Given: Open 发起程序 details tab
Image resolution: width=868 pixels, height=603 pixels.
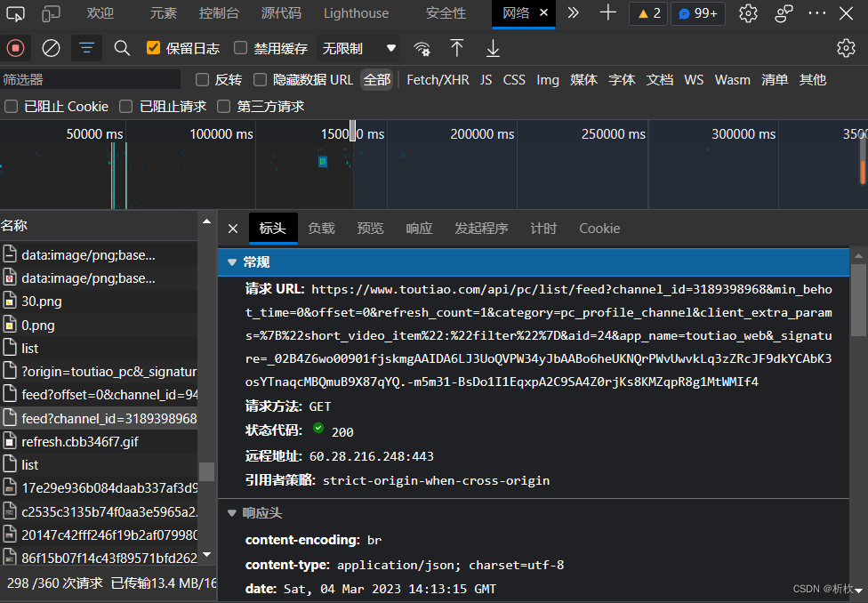Looking at the screenshot, I should pyautogui.click(x=482, y=229).
